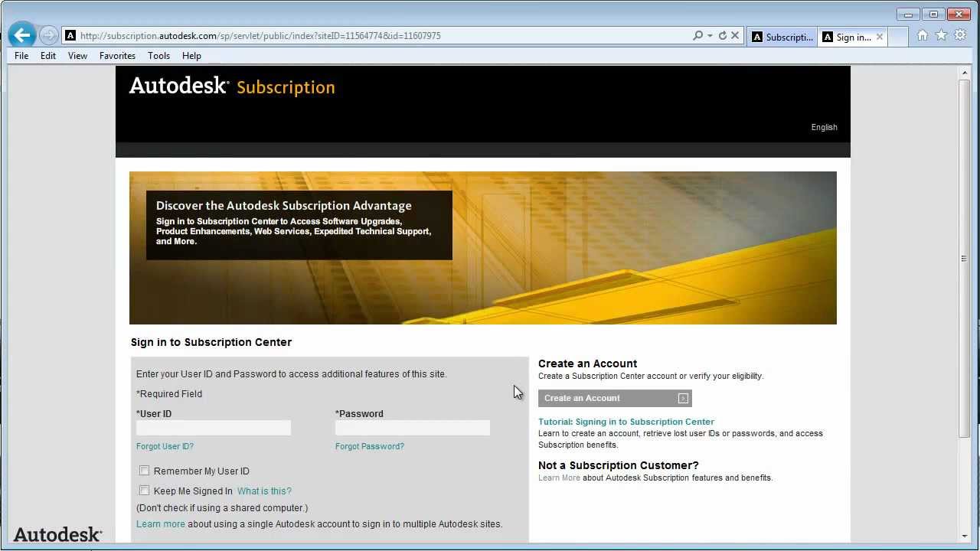Image resolution: width=980 pixels, height=551 pixels.
Task: Open the What is this? link
Action: [x=264, y=491]
